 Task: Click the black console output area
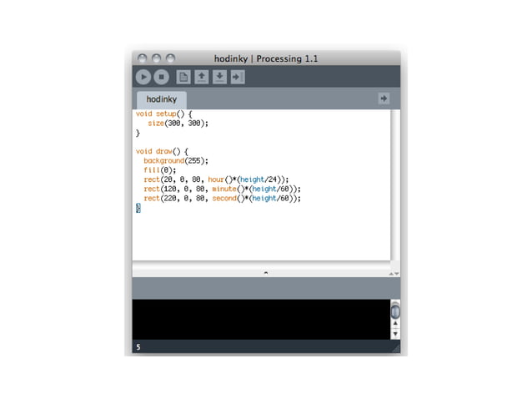pyautogui.click(x=261, y=319)
